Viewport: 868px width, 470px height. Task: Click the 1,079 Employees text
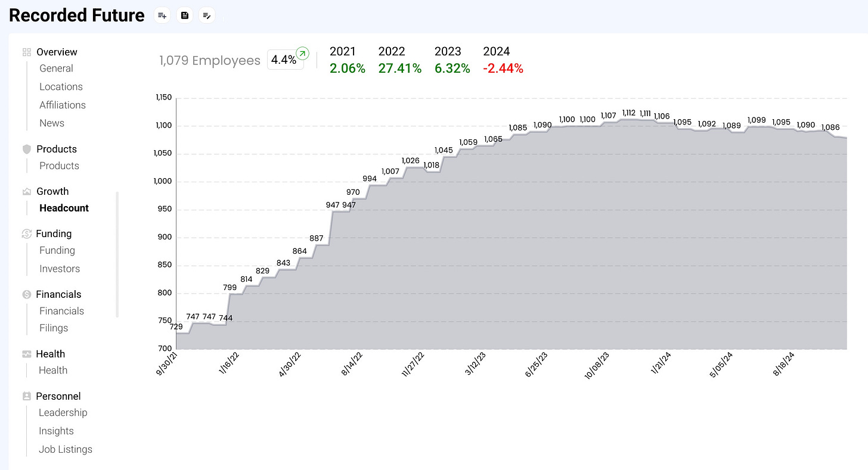click(210, 60)
